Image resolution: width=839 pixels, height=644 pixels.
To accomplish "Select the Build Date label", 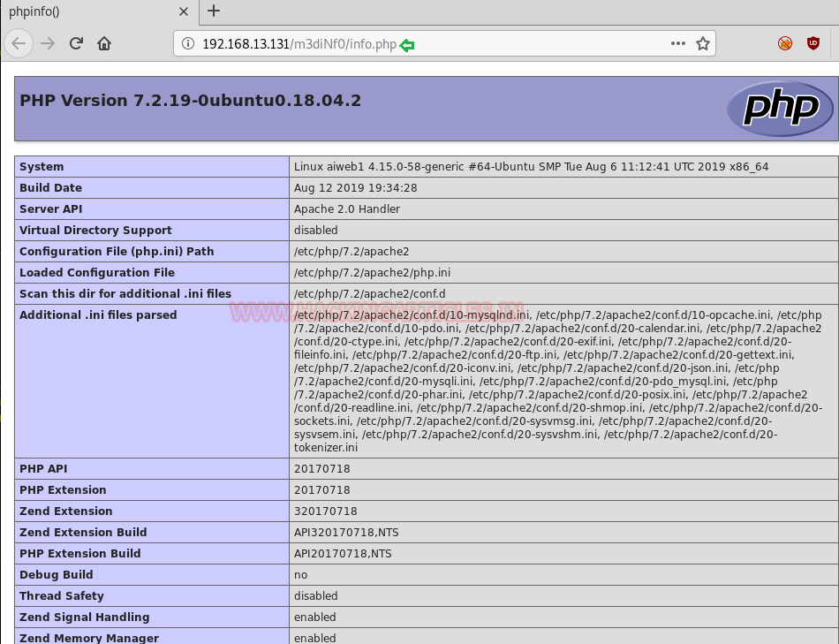I will click(51, 188).
